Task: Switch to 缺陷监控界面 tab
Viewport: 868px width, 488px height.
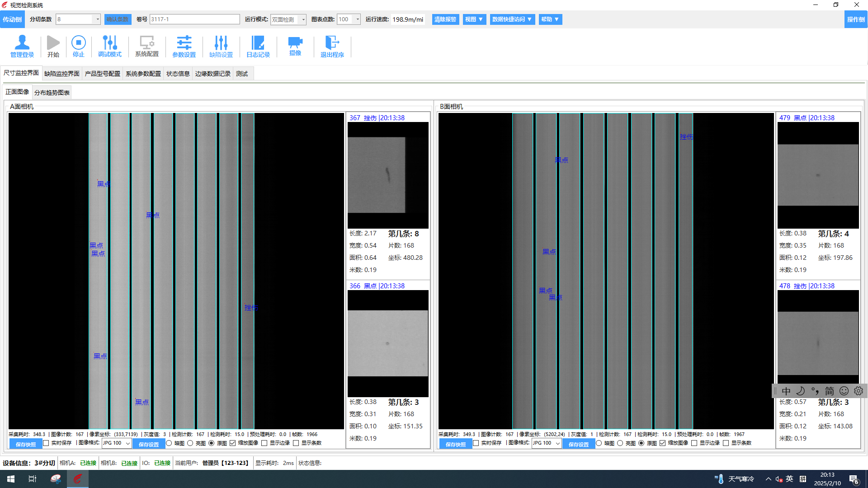Action: coord(61,74)
